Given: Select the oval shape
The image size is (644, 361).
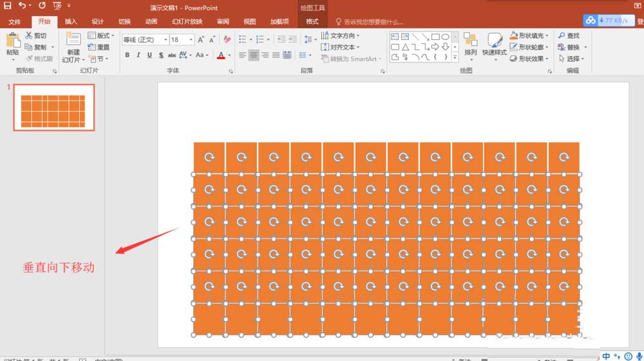Looking at the screenshot, I should coord(445,37).
